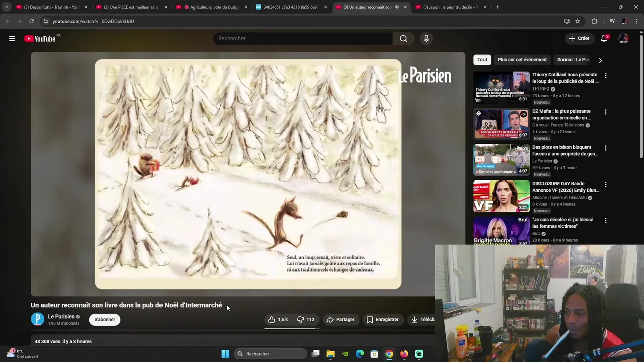
Task: Open the account avatar menu
Action: click(x=623, y=39)
